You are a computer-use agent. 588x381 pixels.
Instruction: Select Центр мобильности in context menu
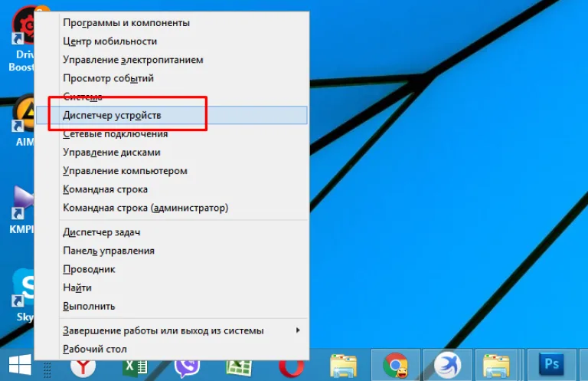click(171, 41)
